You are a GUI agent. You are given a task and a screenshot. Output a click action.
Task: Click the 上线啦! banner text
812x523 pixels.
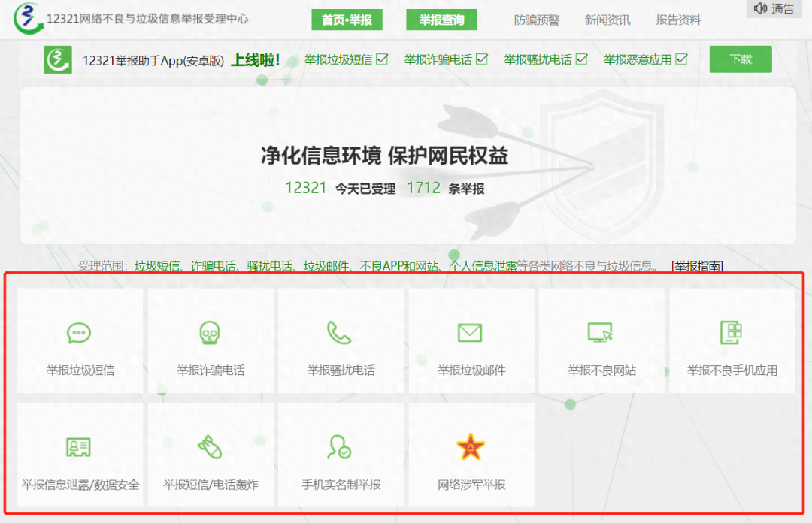256,60
